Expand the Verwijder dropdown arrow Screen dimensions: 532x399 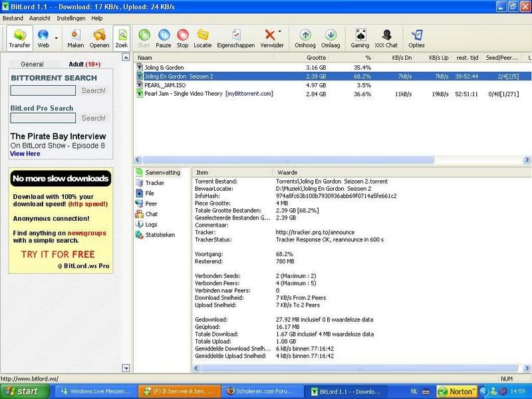click(280, 31)
